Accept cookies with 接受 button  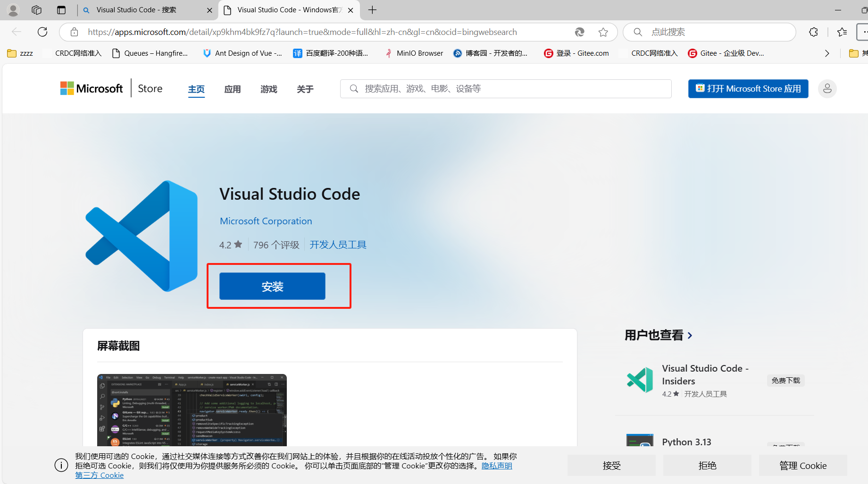(x=611, y=466)
